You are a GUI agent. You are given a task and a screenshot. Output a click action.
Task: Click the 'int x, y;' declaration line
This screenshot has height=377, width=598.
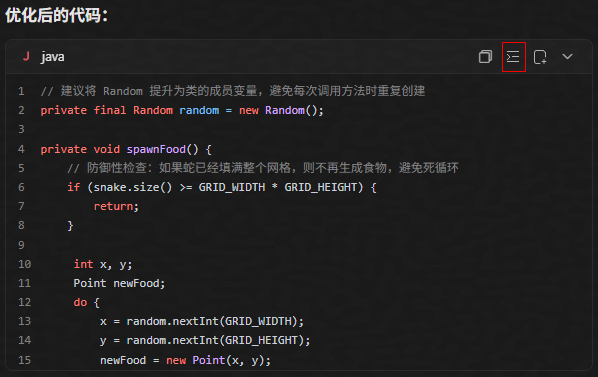pyautogui.click(x=103, y=264)
